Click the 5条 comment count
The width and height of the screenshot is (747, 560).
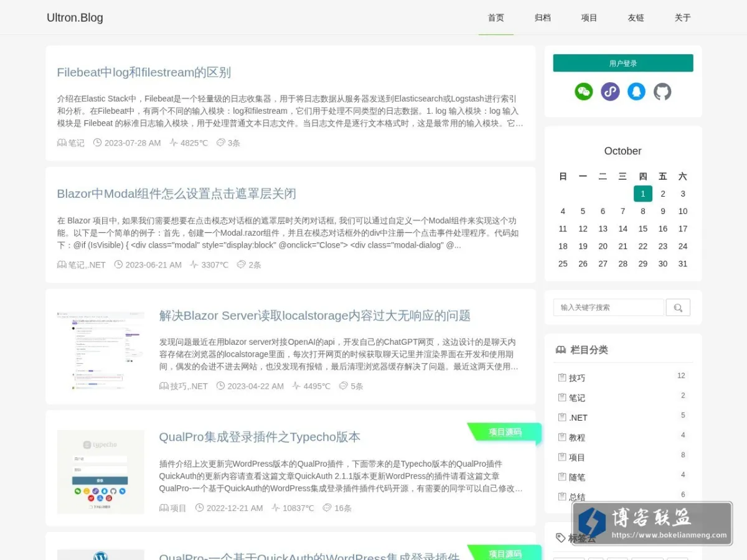(357, 386)
